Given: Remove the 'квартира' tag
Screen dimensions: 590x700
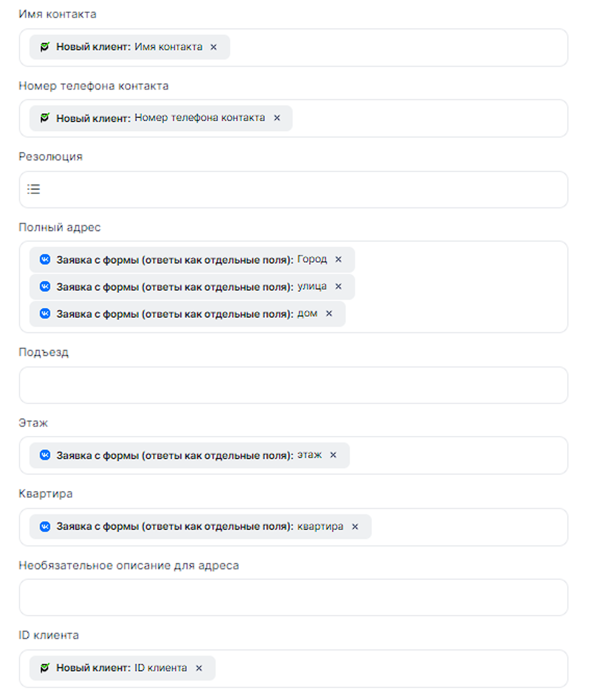Looking at the screenshot, I should (355, 527).
